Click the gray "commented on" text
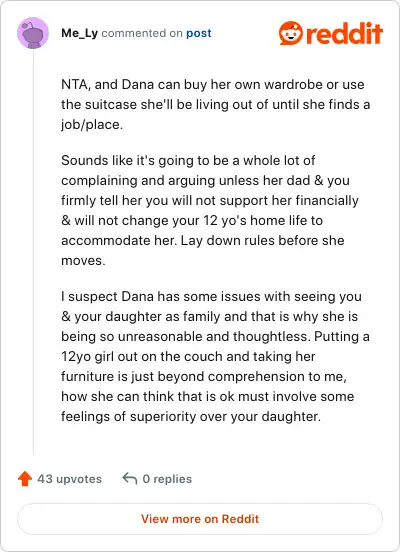Viewport: 400px width, 552px height. click(142, 33)
